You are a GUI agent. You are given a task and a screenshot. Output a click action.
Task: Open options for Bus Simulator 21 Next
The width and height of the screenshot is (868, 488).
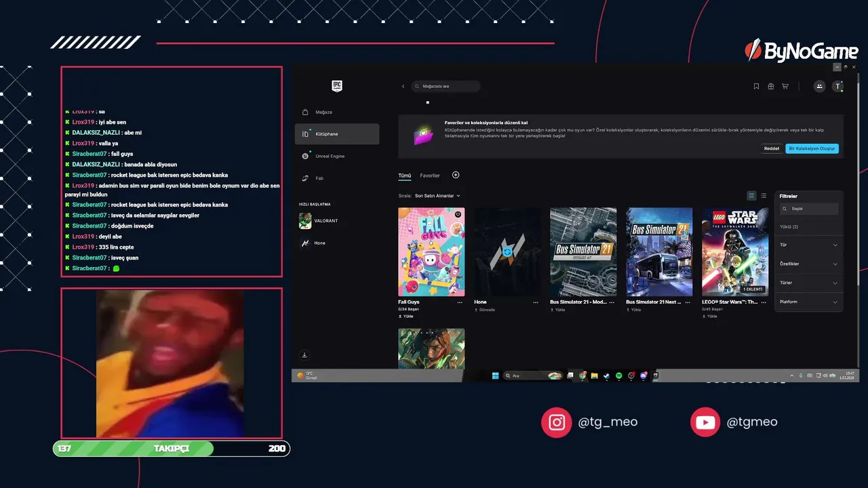(688, 302)
